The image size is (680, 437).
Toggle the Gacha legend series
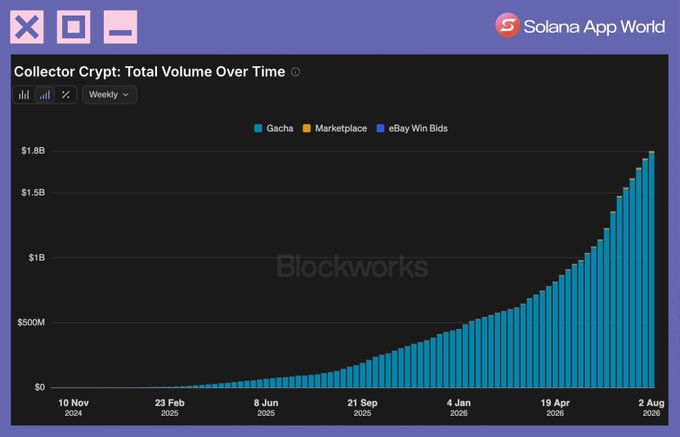point(274,128)
